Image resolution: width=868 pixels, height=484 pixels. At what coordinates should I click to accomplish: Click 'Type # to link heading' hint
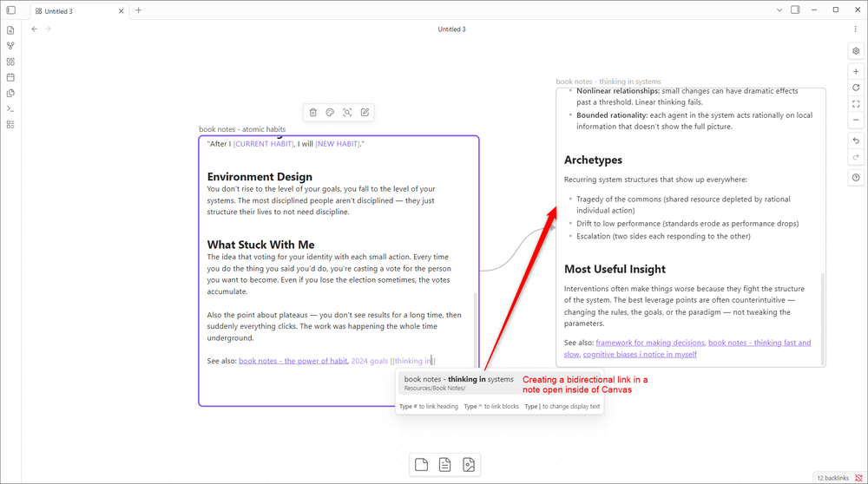429,407
